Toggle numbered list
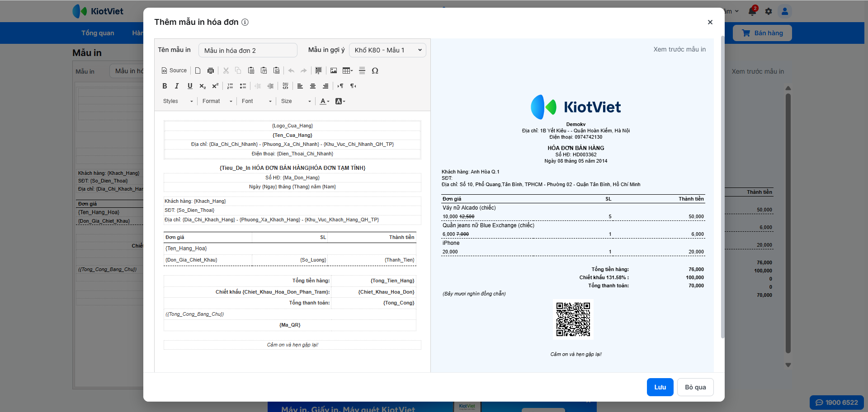Screen dimensions: 868x412 click(x=230, y=86)
